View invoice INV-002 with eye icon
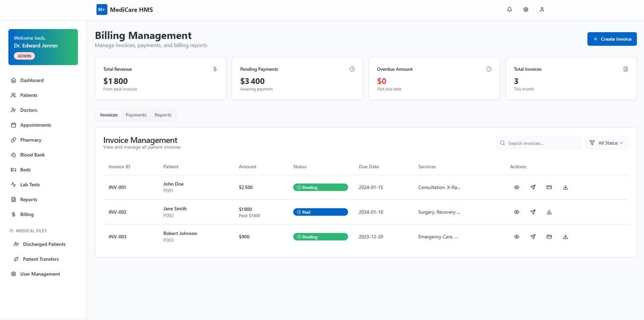Screen dimensions: 644x320 pos(517,212)
